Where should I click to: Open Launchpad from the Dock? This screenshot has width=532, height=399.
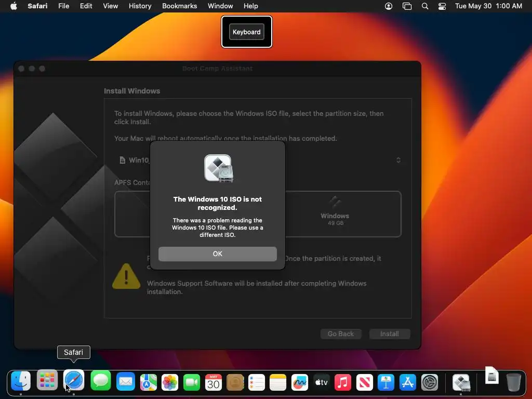point(47,380)
